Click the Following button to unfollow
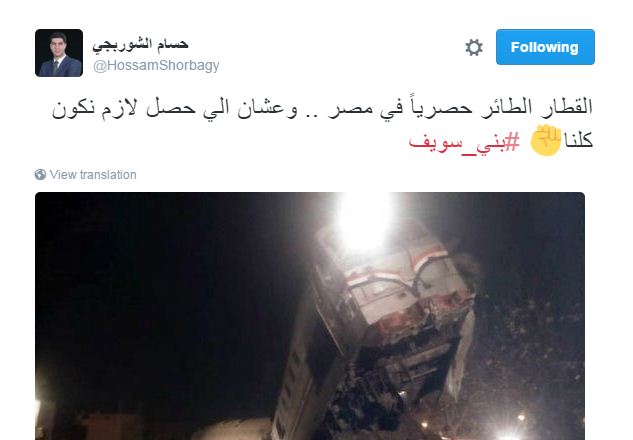This screenshot has height=440, width=633. click(545, 47)
